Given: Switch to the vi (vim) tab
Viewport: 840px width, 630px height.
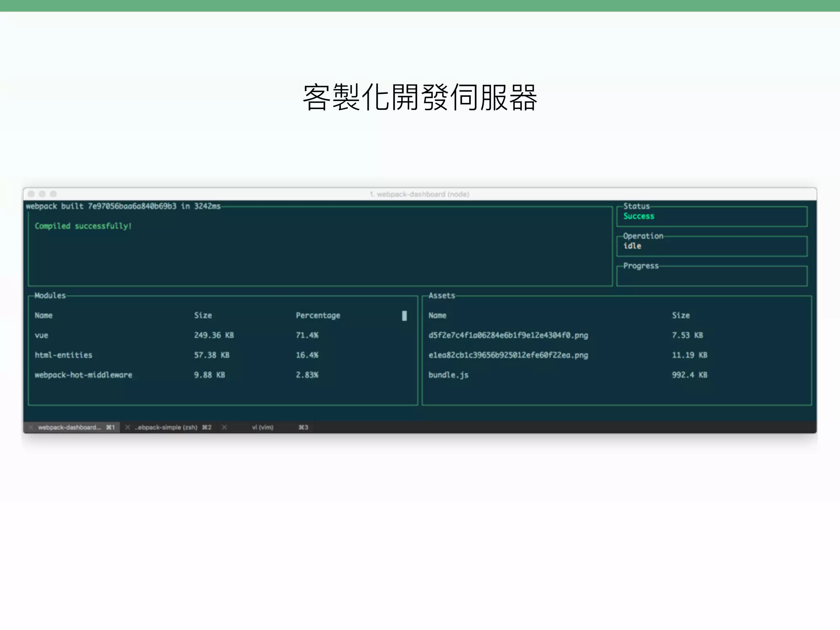Looking at the screenshot, I should coord(262,427).
